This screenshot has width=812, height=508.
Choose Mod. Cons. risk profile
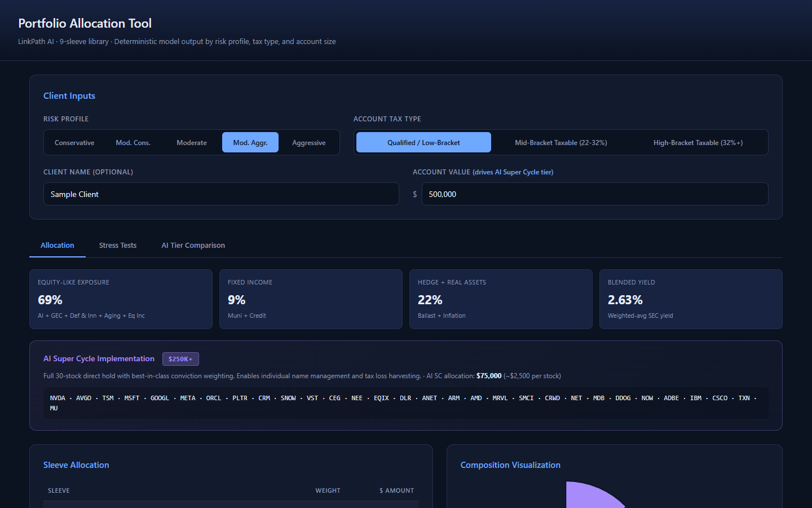(133, 142)
